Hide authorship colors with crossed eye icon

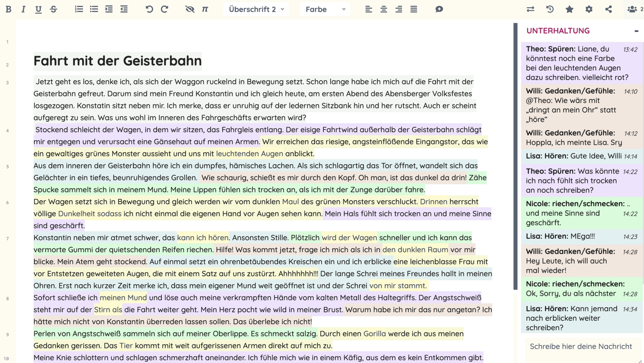(190, 9)
